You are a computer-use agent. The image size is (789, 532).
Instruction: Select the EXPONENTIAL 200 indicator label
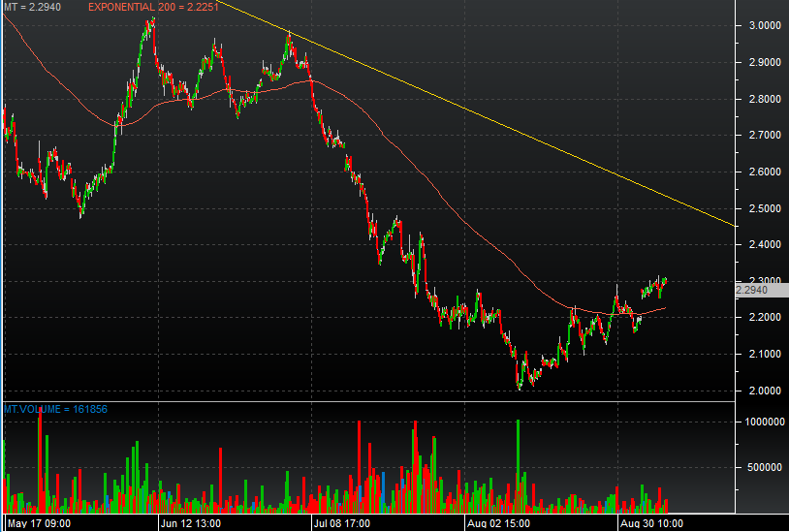pyautogui.click(x=148, y=7)
